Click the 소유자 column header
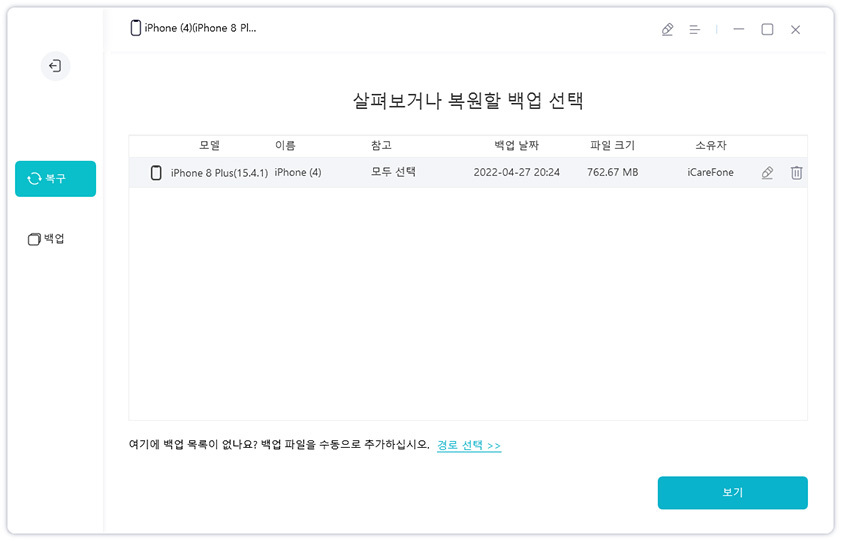841x541 pixels. tap(711, 145)
